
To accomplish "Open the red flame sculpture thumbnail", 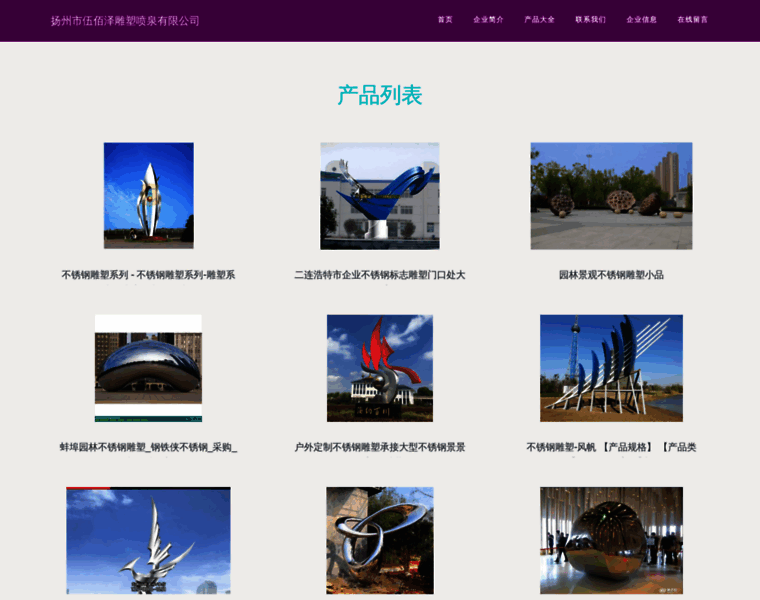I will tap(380, 368).
